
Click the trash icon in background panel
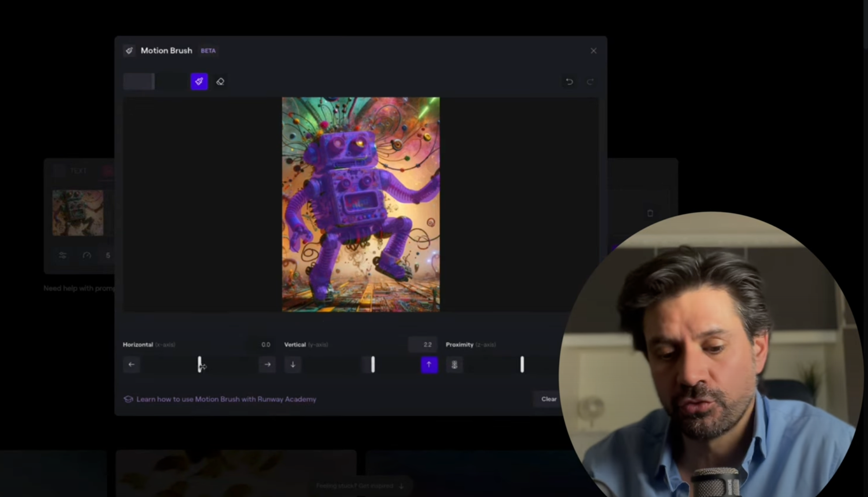[x=650, y=213]
